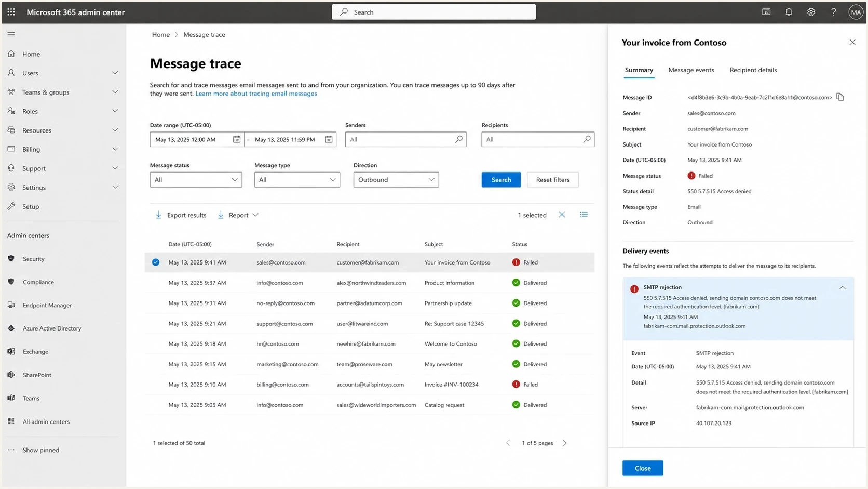Open SharePoint admin center

tap(37, 375)
